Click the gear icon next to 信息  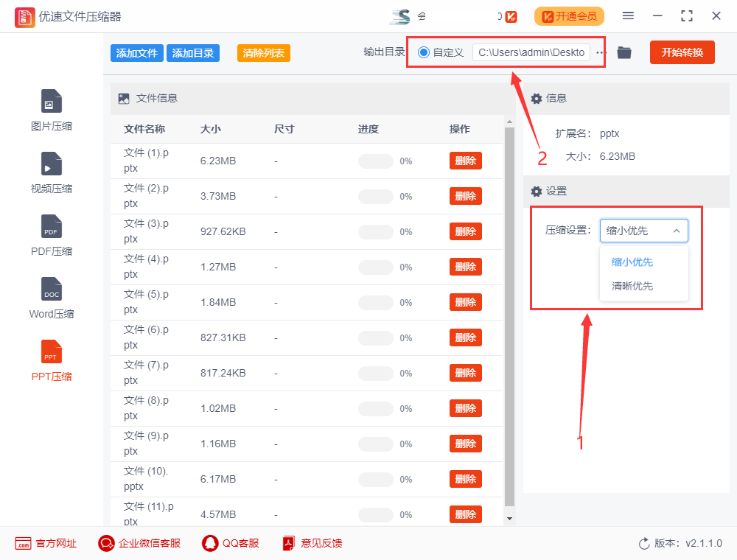click(537, 99)
